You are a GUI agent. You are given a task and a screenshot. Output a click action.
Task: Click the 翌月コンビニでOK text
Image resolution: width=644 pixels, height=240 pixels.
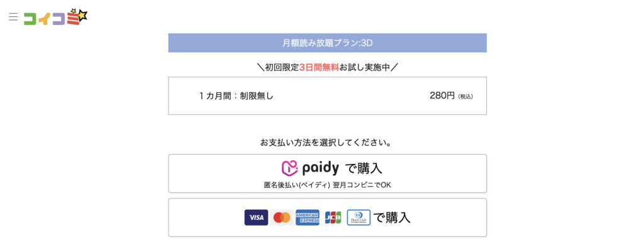[362, 185]
